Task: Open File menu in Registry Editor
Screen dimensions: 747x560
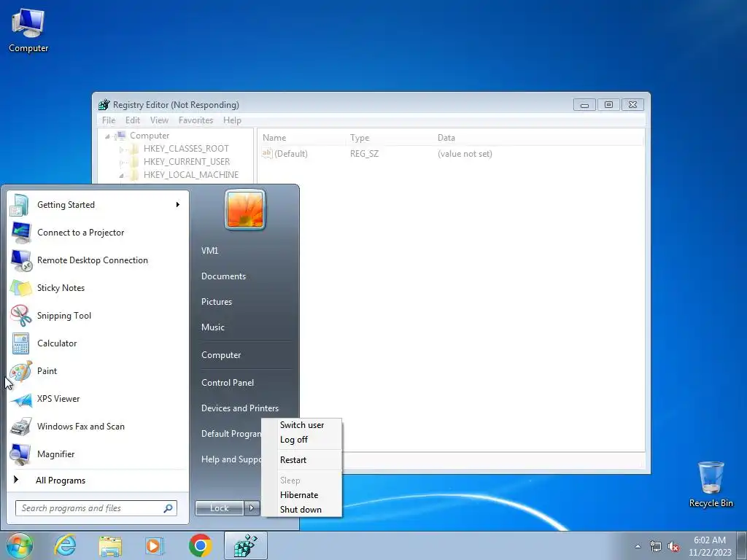Action: (109, 120)
